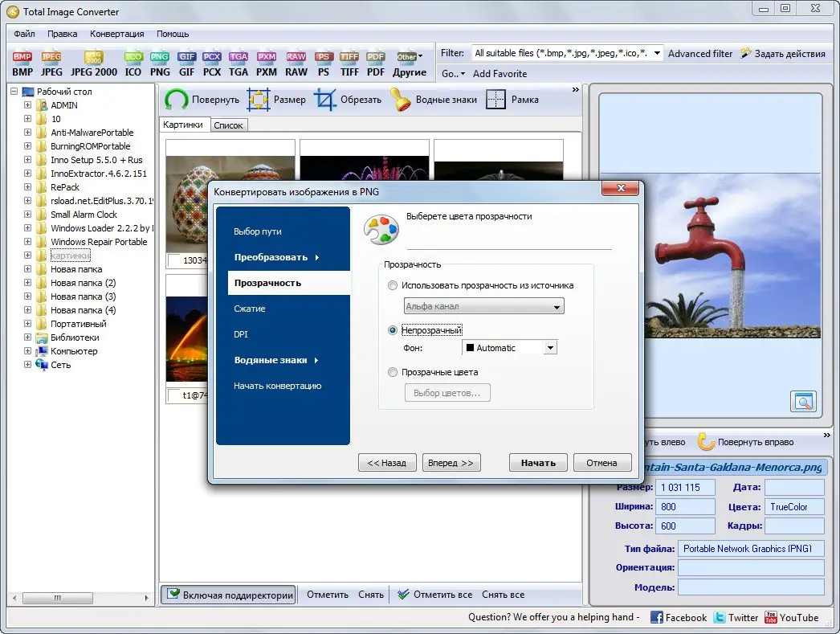The image size is (840, 634).
Task: Open the Go.. dropdown
Action: tap(453, 73)
